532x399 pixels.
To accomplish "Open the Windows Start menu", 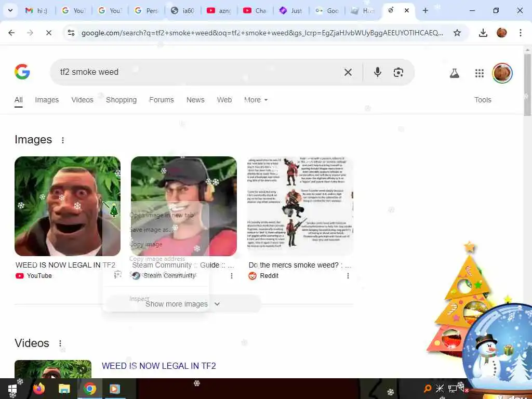I will point(12,389).
